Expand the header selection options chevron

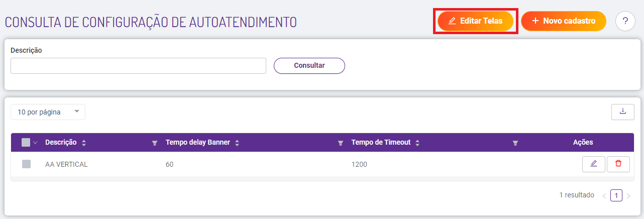35,143
